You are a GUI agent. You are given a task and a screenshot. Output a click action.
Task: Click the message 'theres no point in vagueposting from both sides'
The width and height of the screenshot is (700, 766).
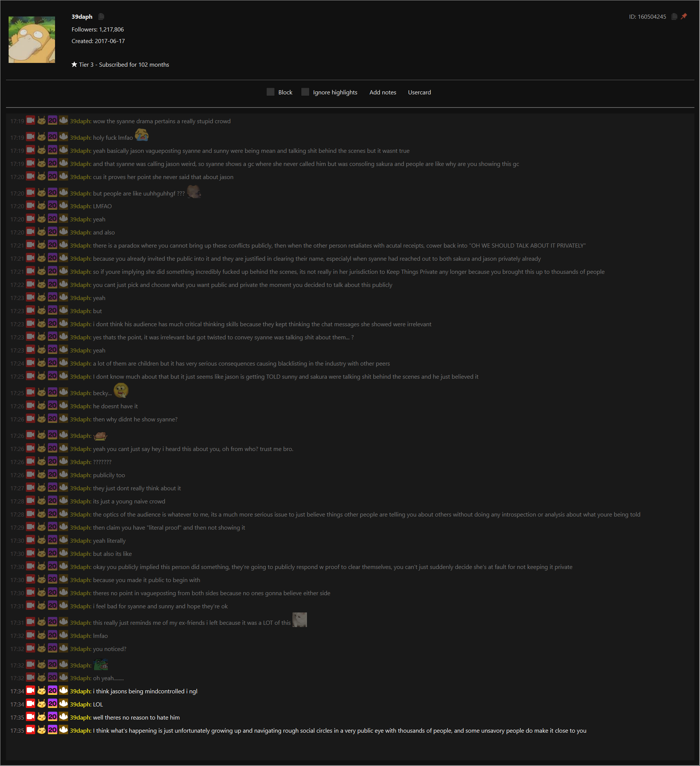[211, 593]
